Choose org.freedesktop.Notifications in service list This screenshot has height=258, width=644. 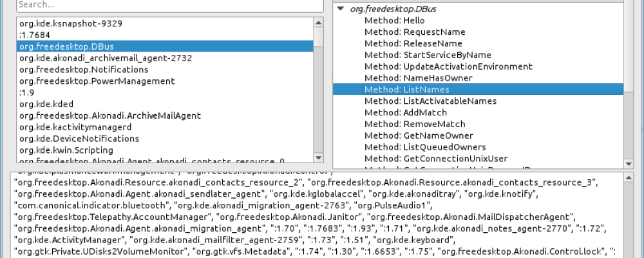pos(84,69)
